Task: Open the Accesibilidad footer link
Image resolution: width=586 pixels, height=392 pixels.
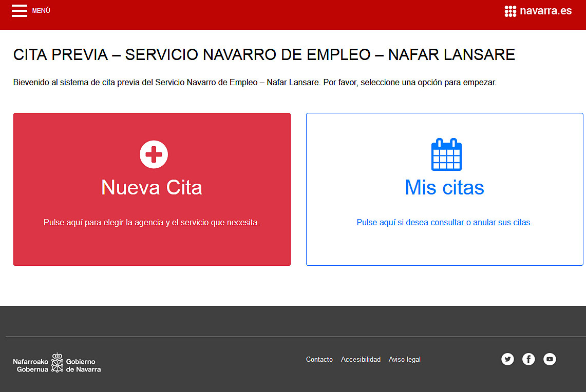Action: [361, 360]
